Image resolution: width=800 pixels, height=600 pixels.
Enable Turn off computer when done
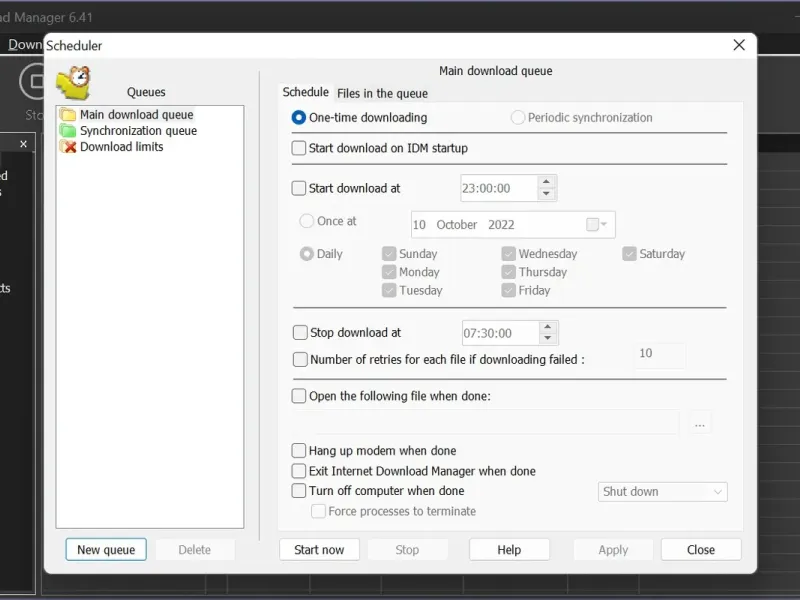298,491
